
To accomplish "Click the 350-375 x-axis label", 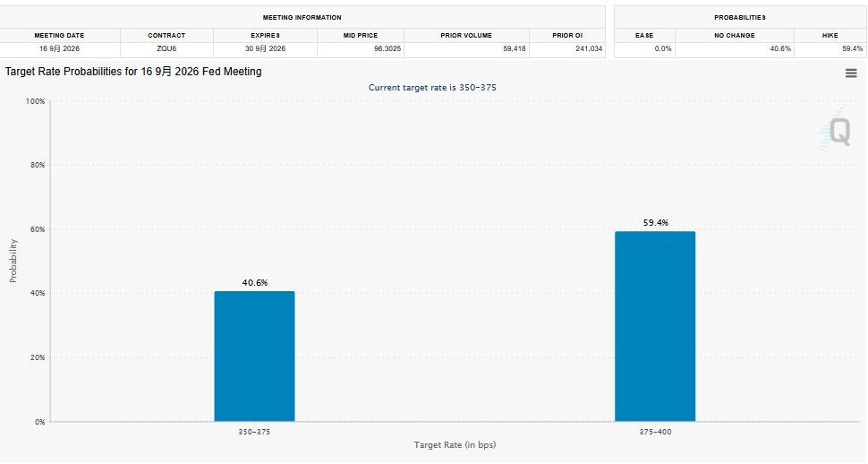I will tap(254, 432).
